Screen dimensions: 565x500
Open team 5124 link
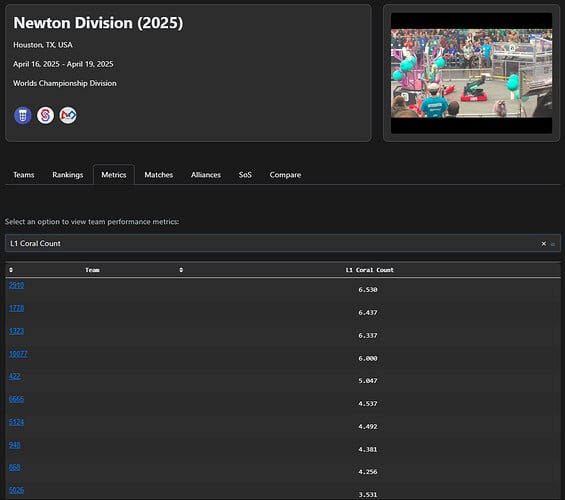click(16, 422)
